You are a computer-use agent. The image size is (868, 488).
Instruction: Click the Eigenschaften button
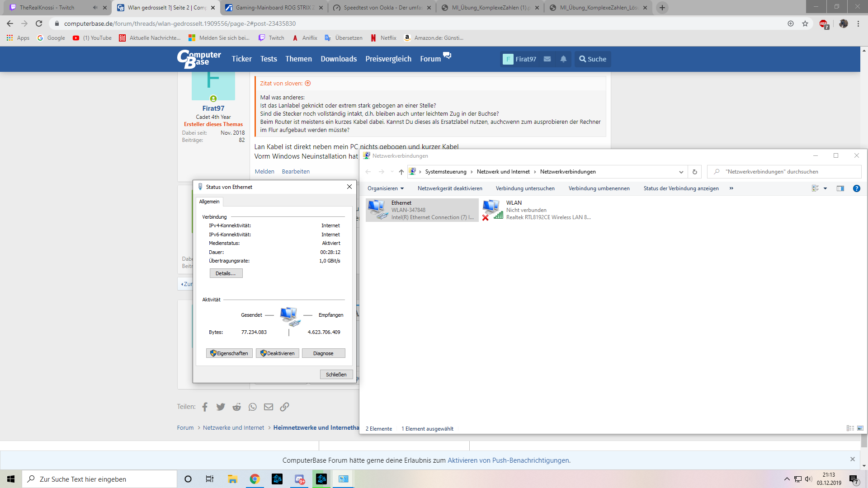coord(229,353)
